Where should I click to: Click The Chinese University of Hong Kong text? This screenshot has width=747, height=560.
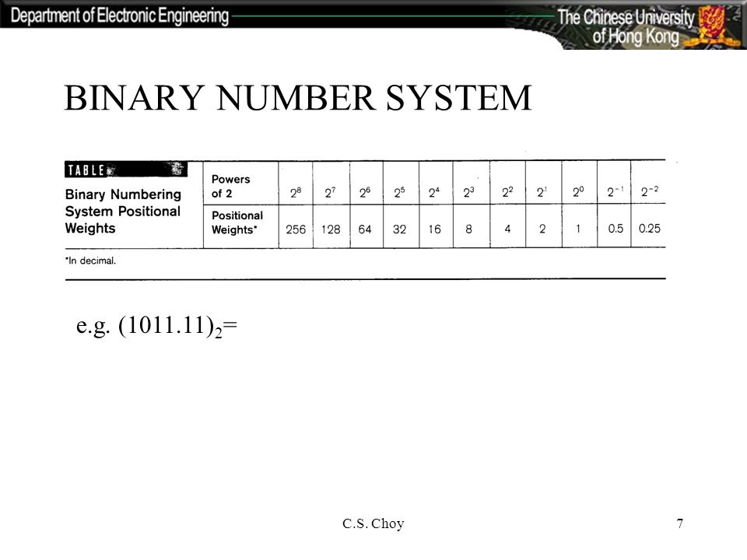coord(626,26)
